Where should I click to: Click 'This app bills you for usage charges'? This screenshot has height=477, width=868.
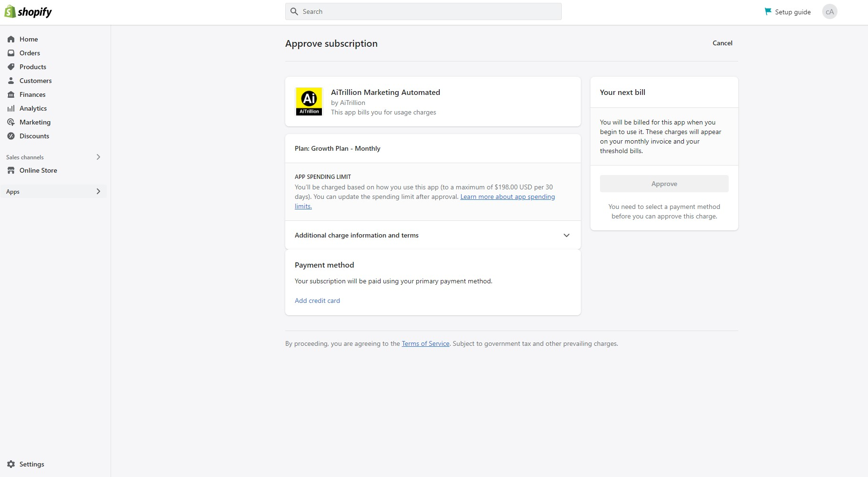383,112
